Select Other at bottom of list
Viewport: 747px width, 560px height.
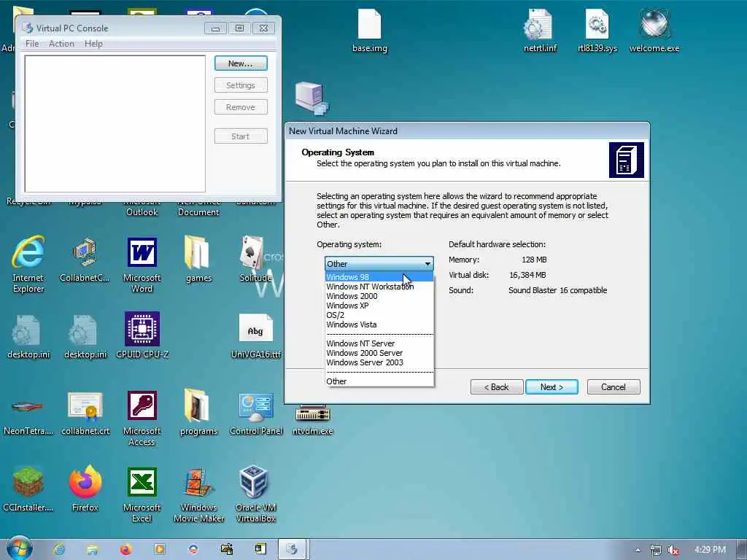[379, 381]
